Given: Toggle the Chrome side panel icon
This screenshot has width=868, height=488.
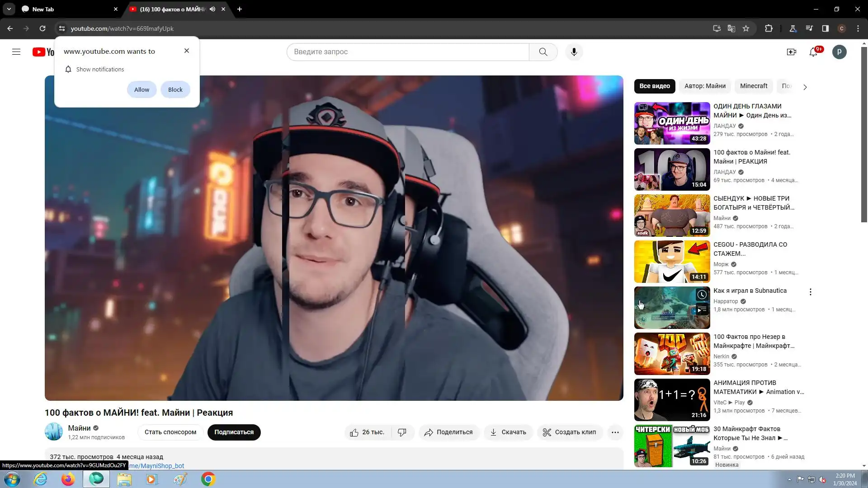Looking at the screenshot, I should [x=825, y=28].
